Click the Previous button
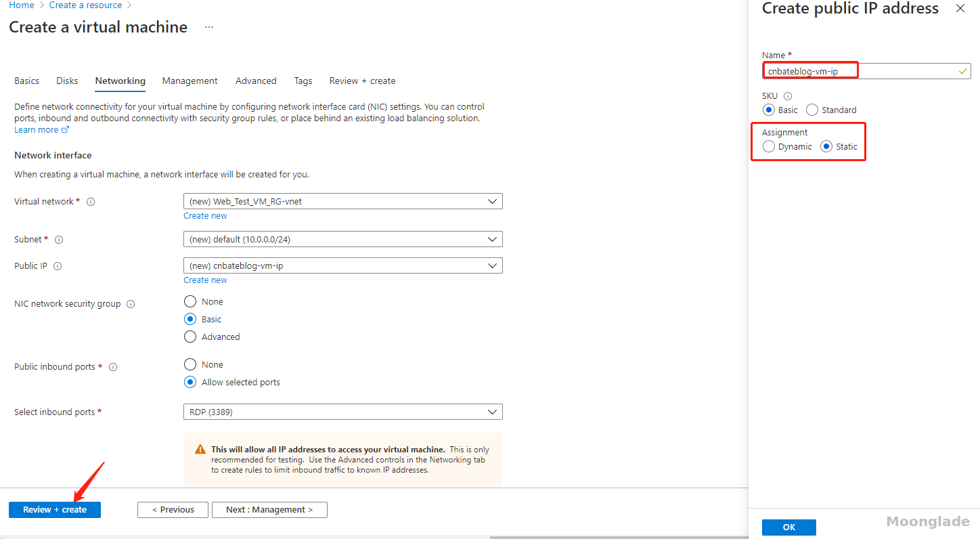 pos(173,510)
